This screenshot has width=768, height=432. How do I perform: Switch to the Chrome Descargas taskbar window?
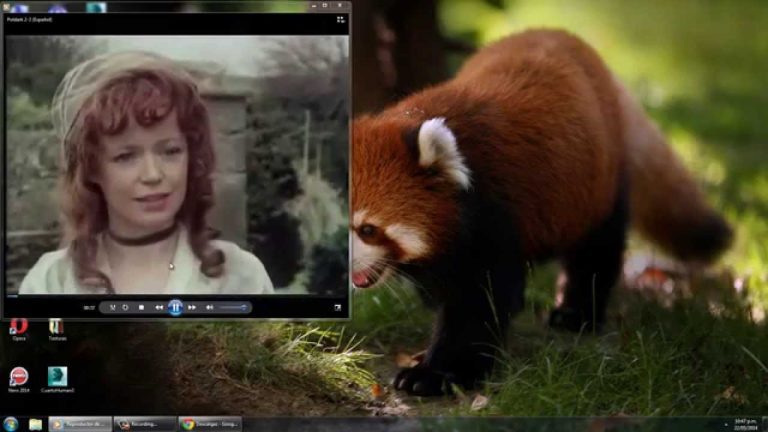210,424
